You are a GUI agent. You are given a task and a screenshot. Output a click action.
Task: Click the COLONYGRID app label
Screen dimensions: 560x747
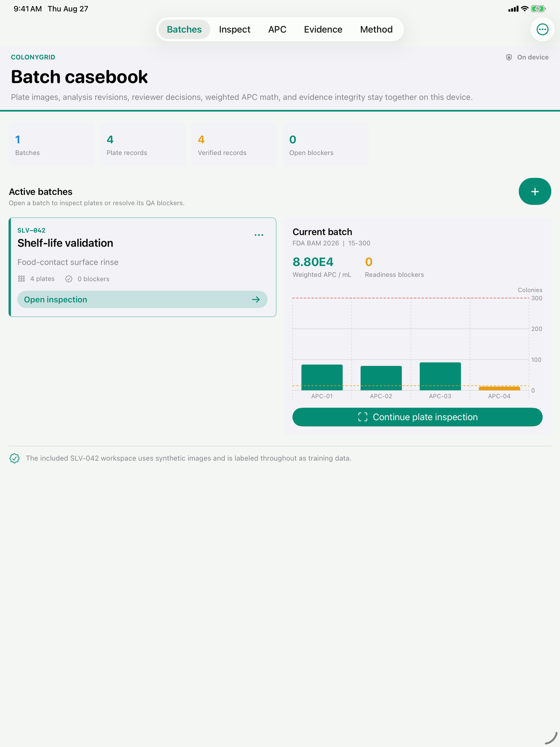(x=33, y=57)
